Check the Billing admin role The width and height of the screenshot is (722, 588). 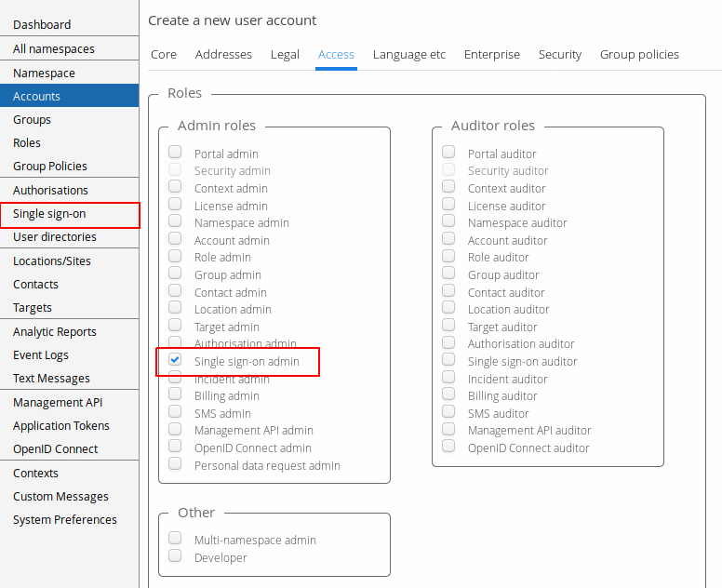pos(175,395)
